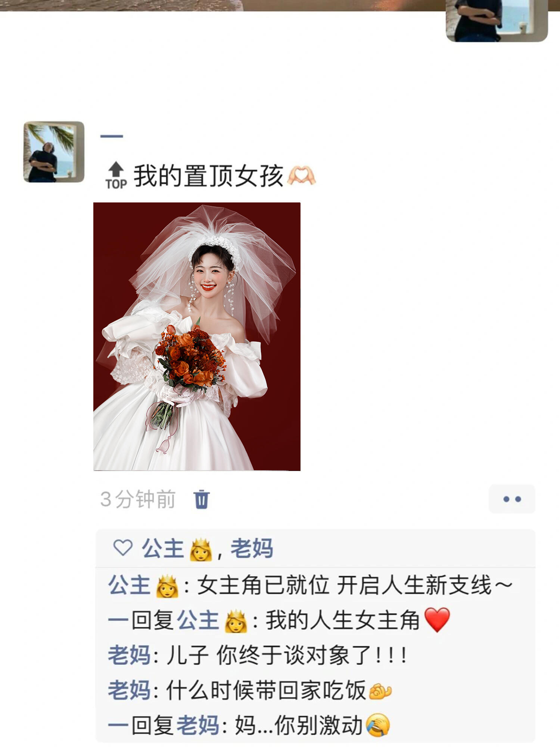
Task: Reply to 公主's comment 女主角已就位
Action: (x=311, y=585)
